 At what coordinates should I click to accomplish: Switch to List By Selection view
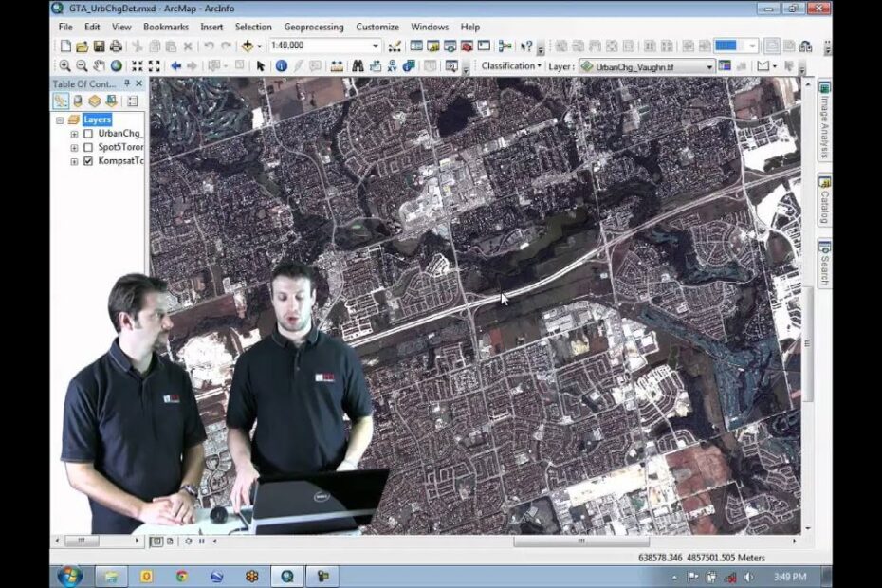(x=111, y=101)
